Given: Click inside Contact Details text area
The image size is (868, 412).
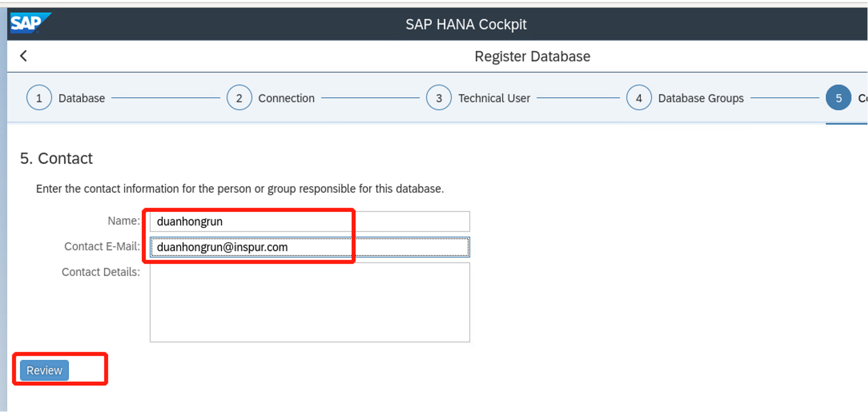Looking at the screenshot, I should [x=310, y=302].
